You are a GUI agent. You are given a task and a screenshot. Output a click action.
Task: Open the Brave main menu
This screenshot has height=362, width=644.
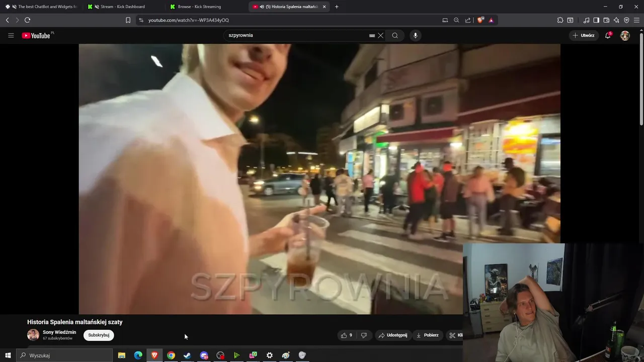pyautogui.click(x=637, y=20)
